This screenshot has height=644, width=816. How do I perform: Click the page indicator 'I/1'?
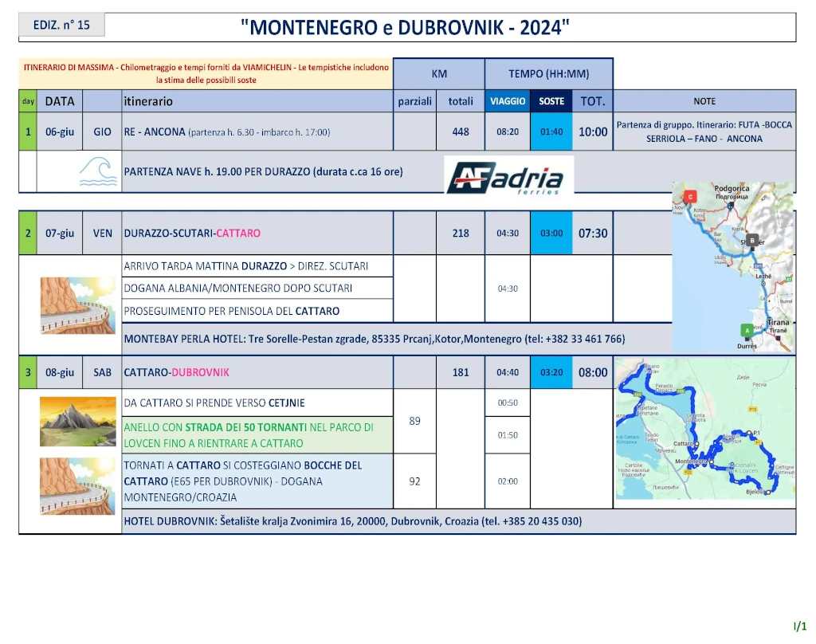800,626
